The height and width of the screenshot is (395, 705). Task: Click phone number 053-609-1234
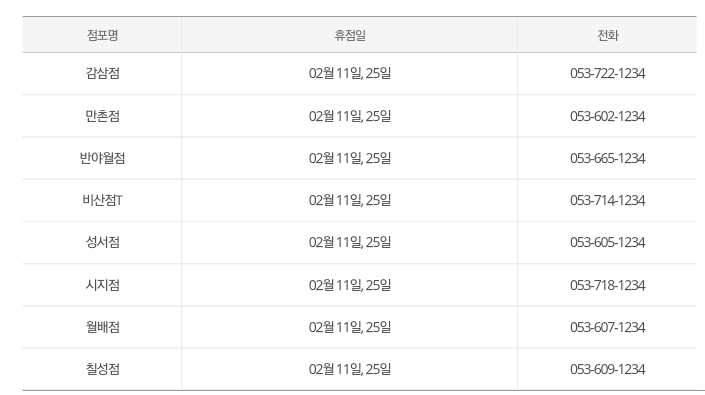[607, 369]
